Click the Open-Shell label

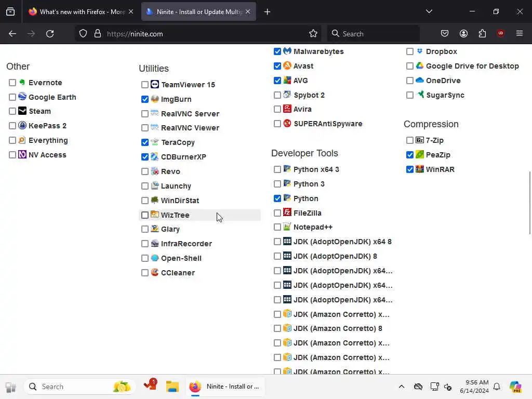click(x=181, y=258)
